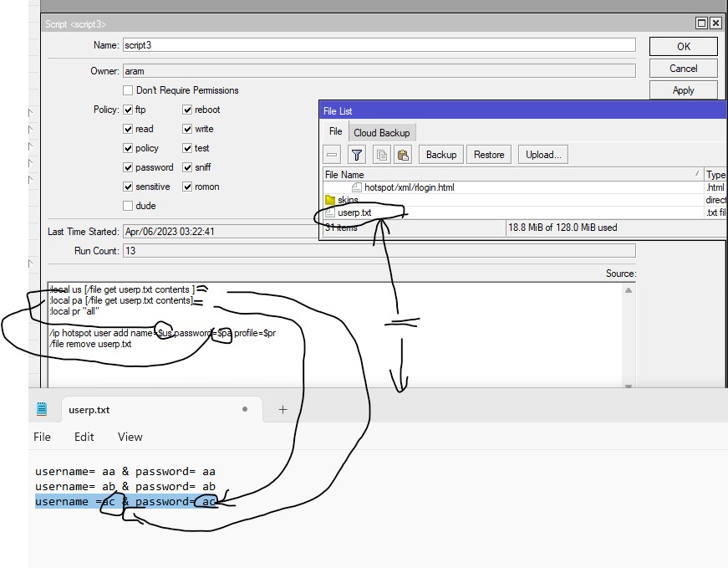Enable the dude policy checkbox
This screenshot has height=568, width=728.
point(130,205)
